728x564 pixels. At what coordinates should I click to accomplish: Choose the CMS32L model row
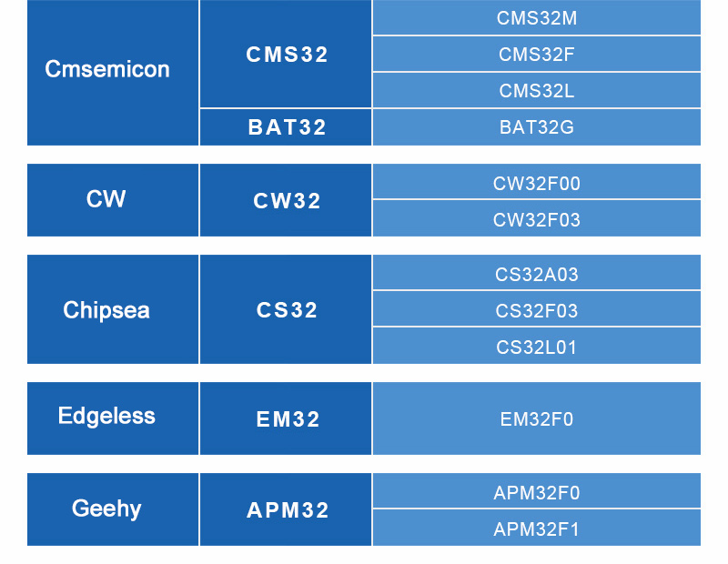click(x=536, y=91)
